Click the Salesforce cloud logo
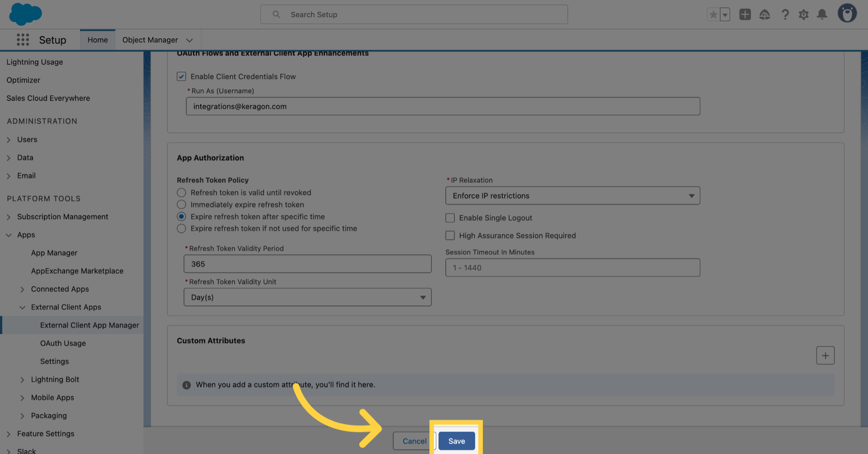This screenshot has height=454, width=868. tap(25, 14)
